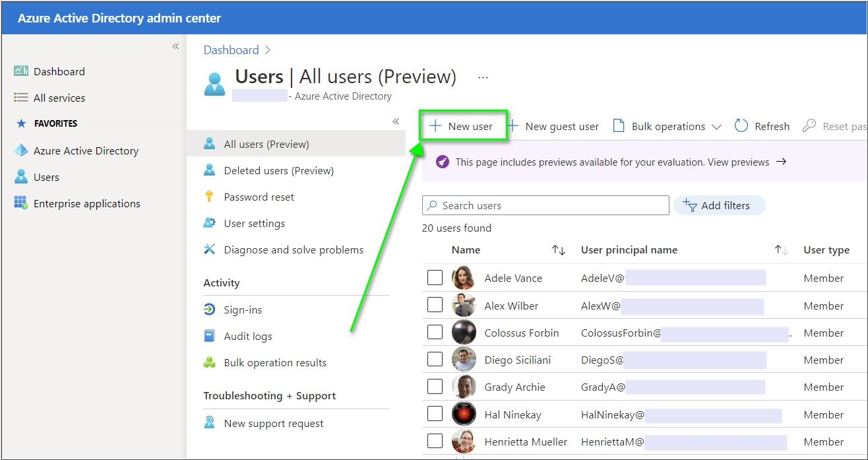Follow the Dashboard breadcrumb link
868x460 pixels.
[x=231, y=50]
